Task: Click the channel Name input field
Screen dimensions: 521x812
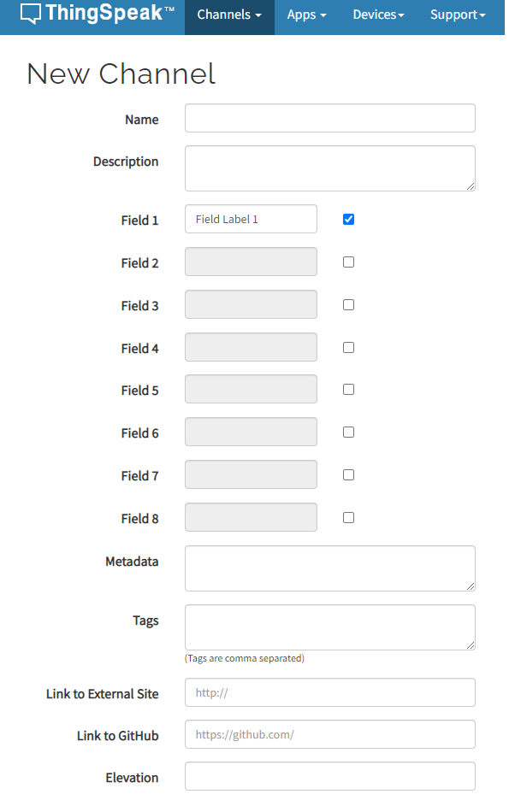Action: (329, 119)
